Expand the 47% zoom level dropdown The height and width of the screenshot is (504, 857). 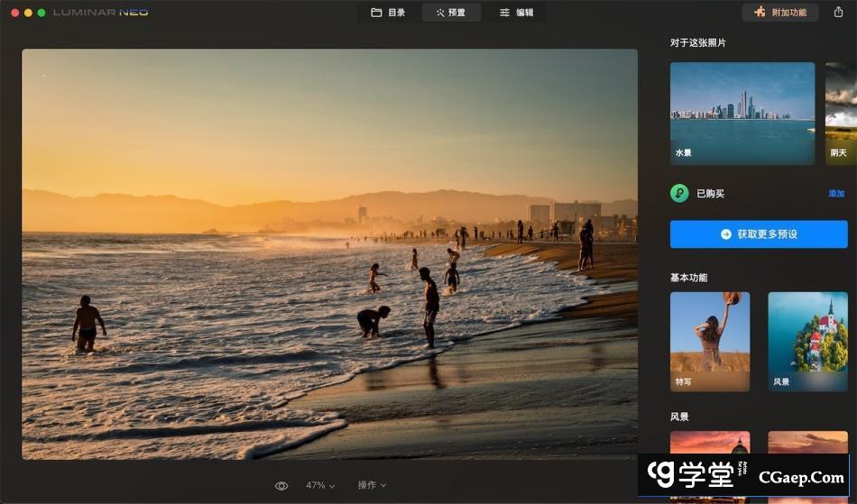[x=320, y=485]
